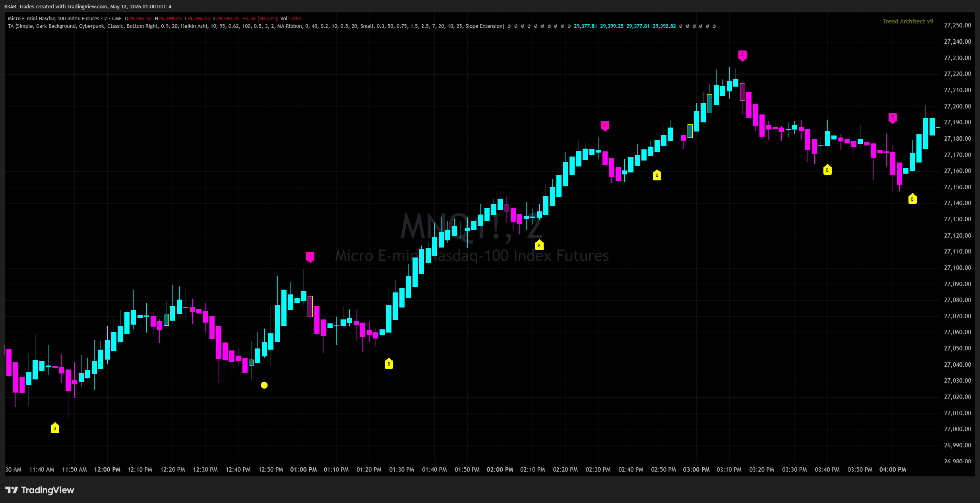Click the Trend Architect v9 label
The height and width of the screenshot is (503, 980).
(908, 21)
